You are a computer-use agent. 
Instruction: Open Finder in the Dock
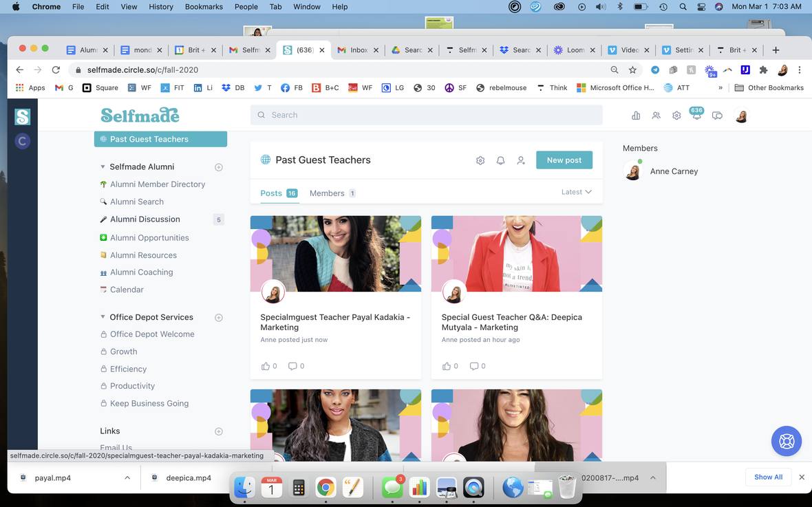point(244,487)
